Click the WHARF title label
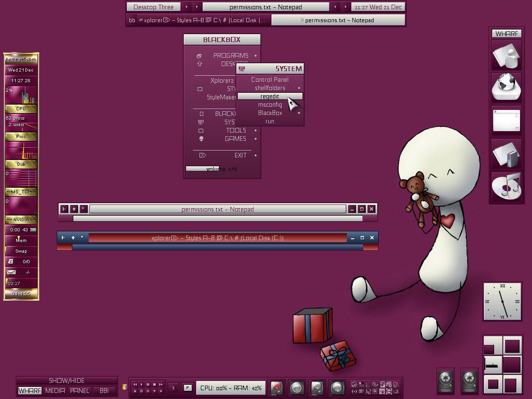The width and height of the screenshot is (532, 399). tap(507, 34)
